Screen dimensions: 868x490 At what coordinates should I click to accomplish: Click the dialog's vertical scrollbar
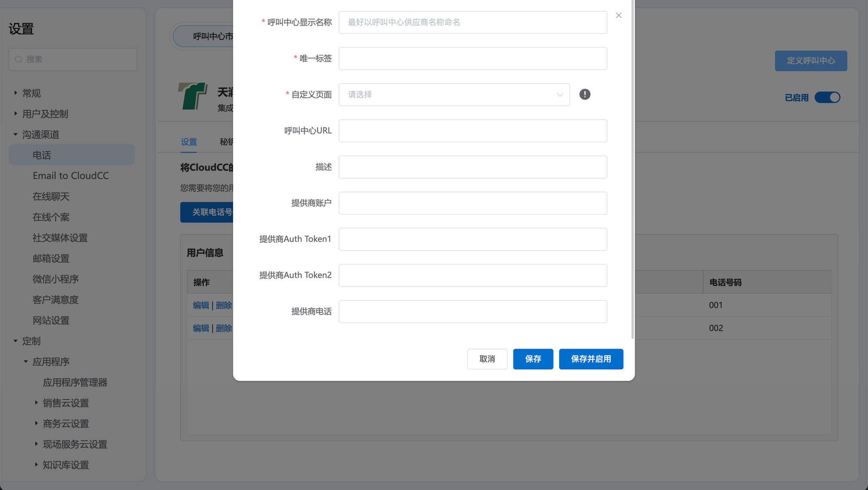[632, 173]
